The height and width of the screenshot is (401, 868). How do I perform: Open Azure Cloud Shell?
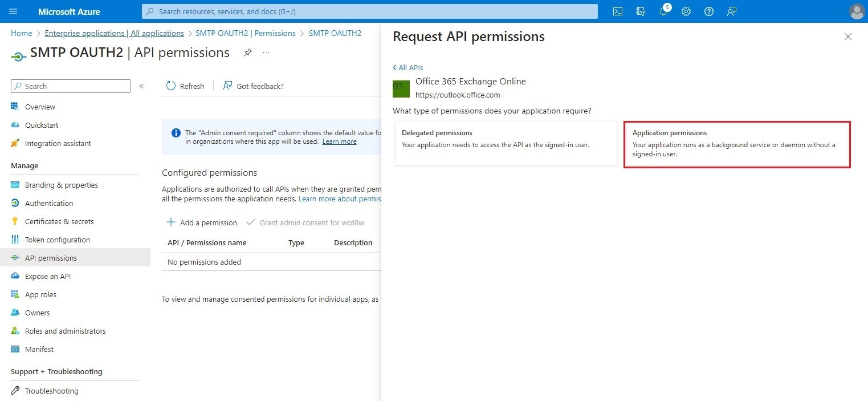tap(617, 11)
